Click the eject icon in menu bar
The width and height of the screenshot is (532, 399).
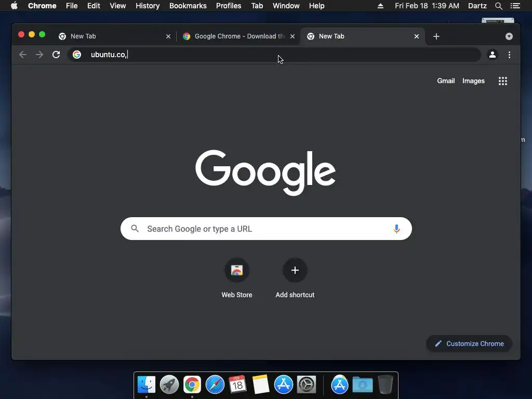tap(380, 6)
